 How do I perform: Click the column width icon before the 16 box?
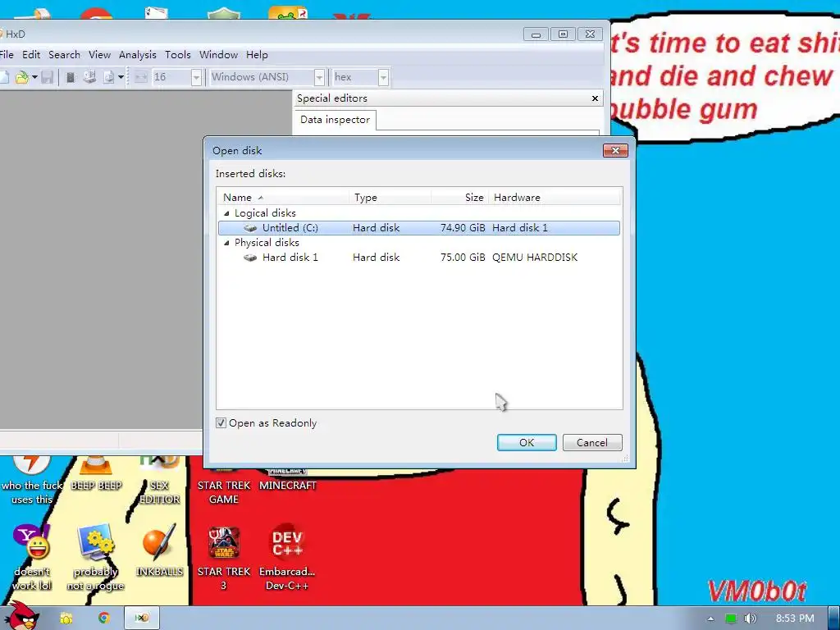point(141,77)
